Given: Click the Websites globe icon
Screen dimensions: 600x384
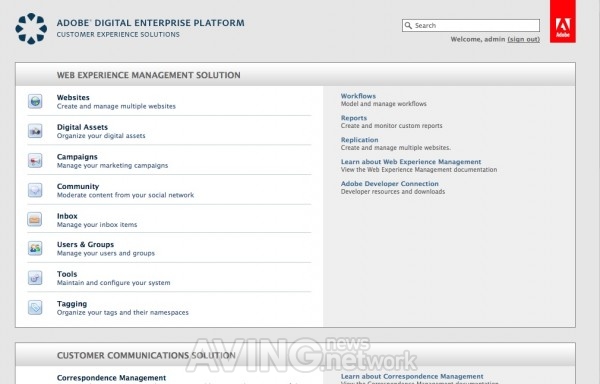Looking at the screenshot, I should 35,101.
